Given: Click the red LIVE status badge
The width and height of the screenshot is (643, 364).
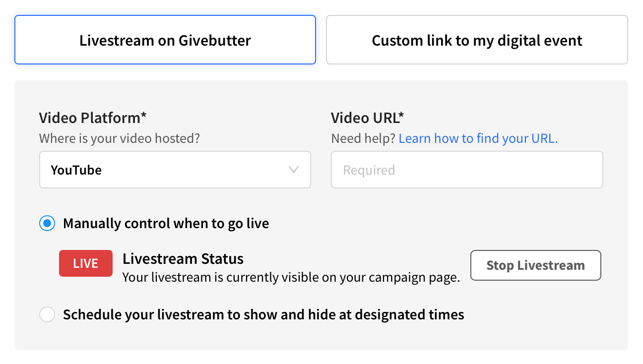Looking at the screenshot, I should (86, 263).
